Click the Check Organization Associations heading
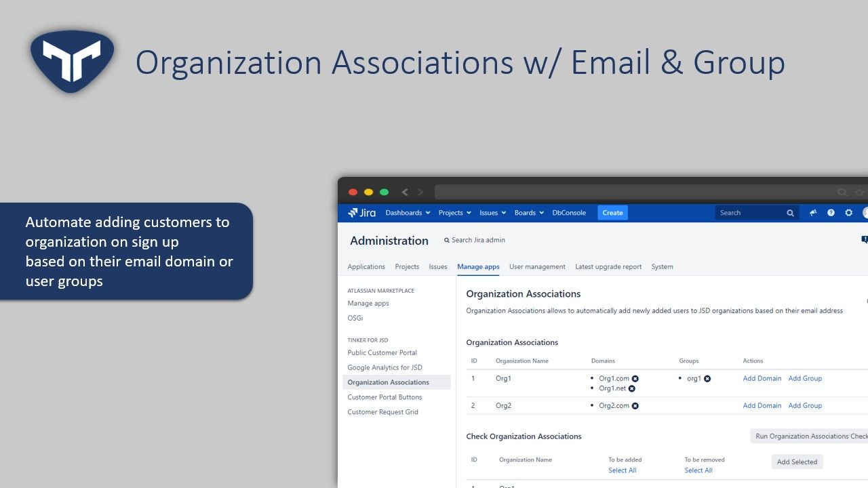Screen dimensions: 868x488 pyautogui.click(x=524, y=436)
